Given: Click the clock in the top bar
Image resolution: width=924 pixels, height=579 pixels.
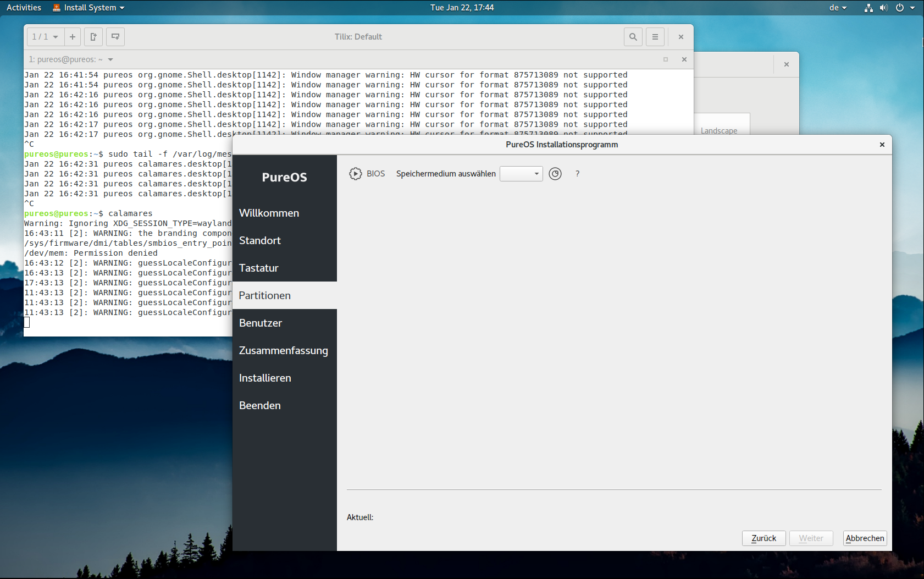Looking at the screenshot, I should (x=462, y=8).
